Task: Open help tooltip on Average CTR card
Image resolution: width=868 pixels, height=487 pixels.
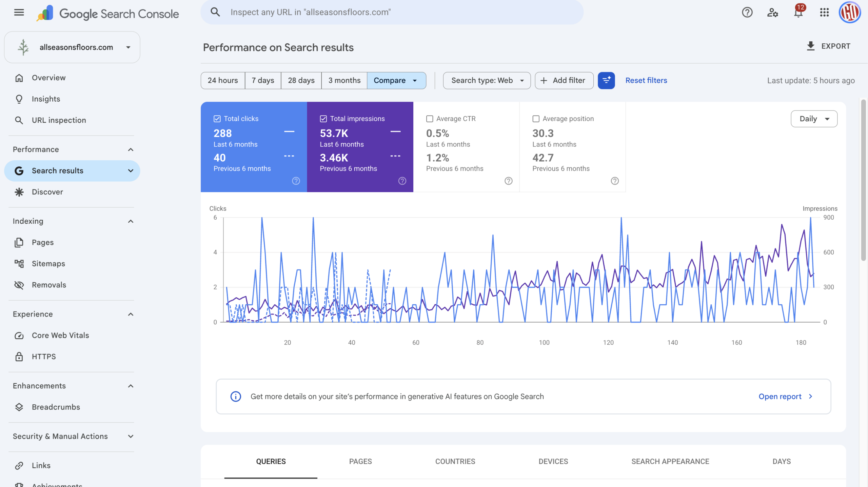Action: click(509, 181)
